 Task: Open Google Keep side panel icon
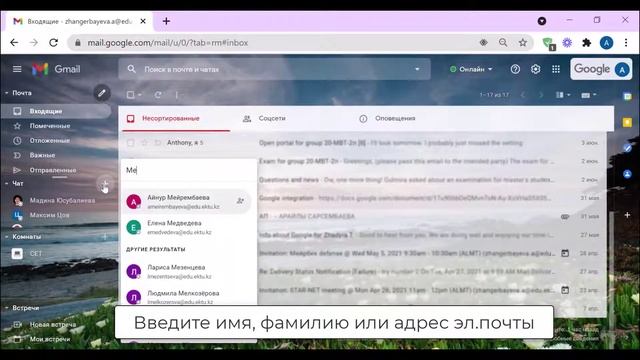(627, 122)
